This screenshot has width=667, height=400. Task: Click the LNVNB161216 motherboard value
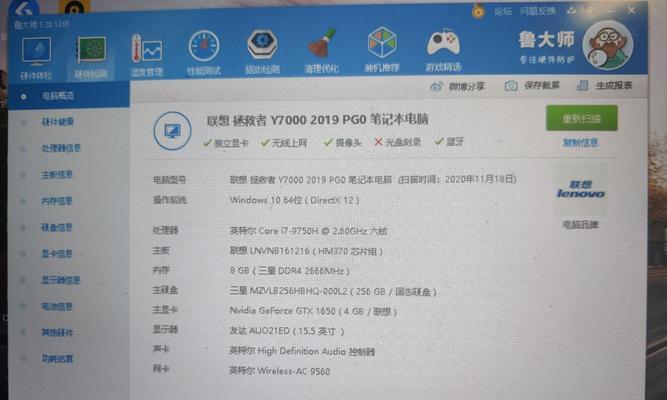click(x=306, y=251)
